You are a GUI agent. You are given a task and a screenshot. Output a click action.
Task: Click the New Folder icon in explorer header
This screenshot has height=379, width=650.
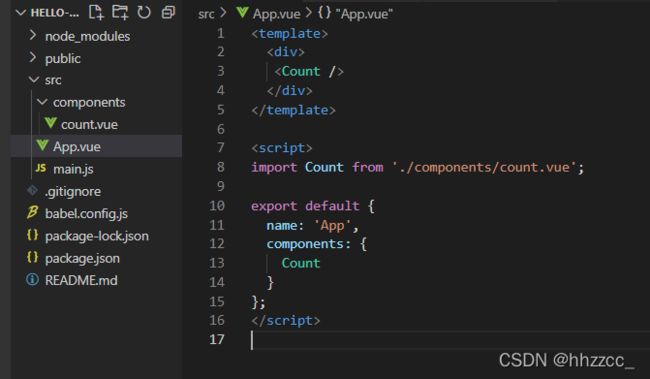(x=120, y=12)
